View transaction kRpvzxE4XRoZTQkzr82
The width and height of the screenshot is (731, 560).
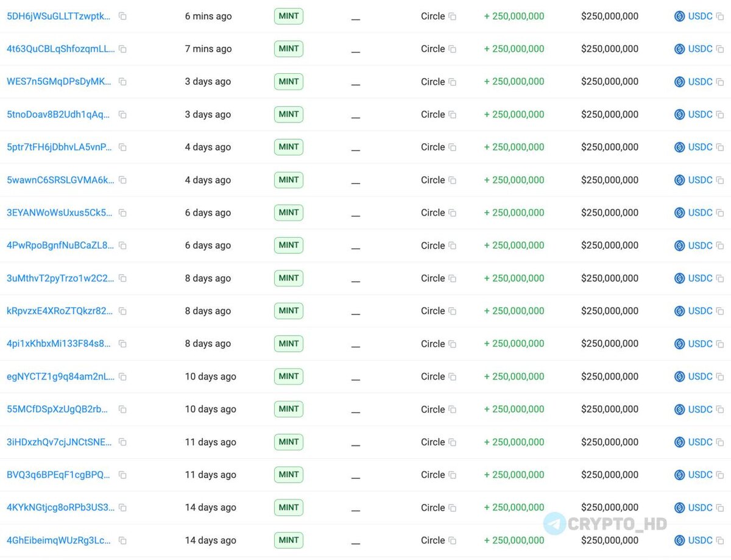(60, 311)
